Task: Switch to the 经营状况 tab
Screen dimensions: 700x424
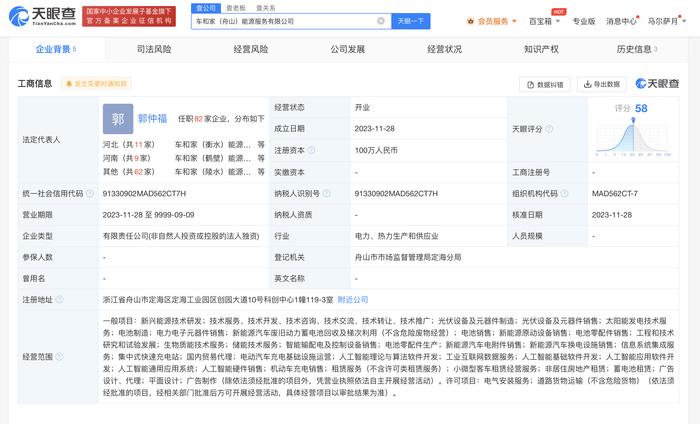Action: pos(445,49)
